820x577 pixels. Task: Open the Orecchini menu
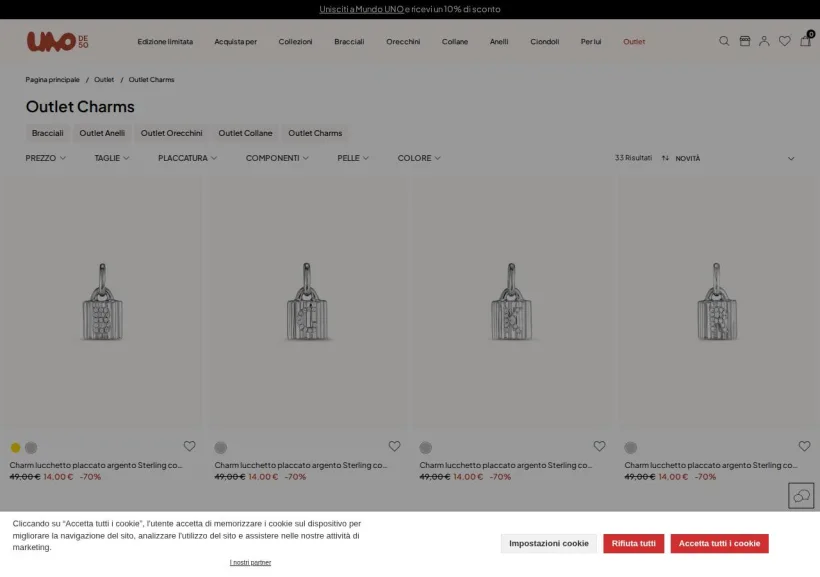[403, 41]
